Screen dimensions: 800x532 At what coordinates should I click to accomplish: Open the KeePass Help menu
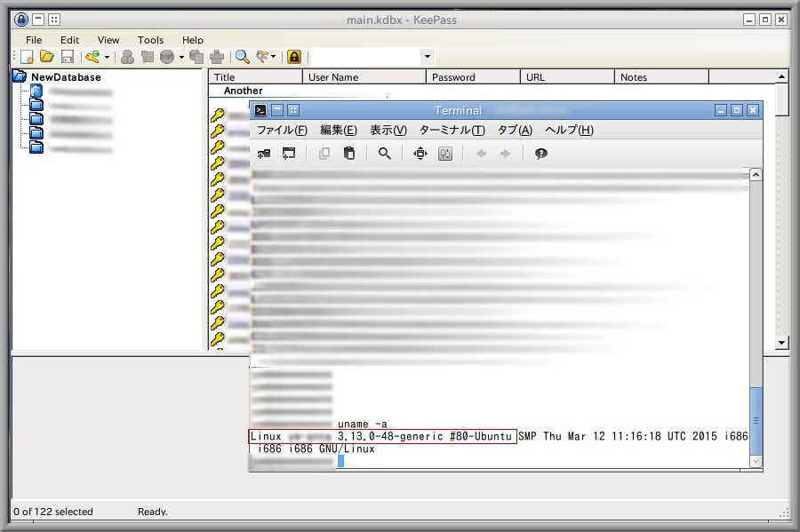pyautogui.click(x=192, y=40)
